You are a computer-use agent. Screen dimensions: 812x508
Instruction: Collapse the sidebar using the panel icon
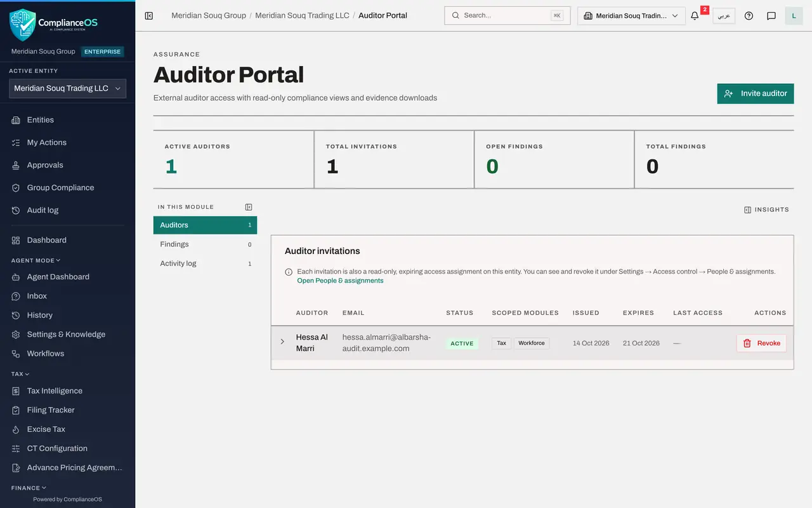(x=149, y=16)
